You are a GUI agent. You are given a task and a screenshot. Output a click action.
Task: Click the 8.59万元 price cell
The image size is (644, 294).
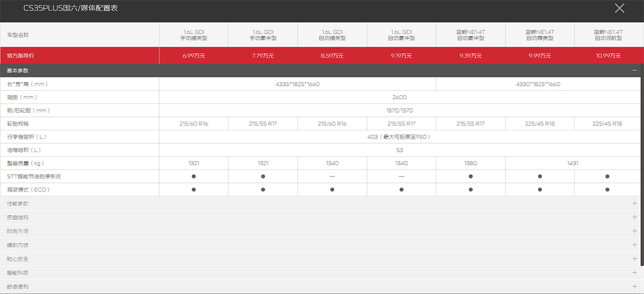332,56
